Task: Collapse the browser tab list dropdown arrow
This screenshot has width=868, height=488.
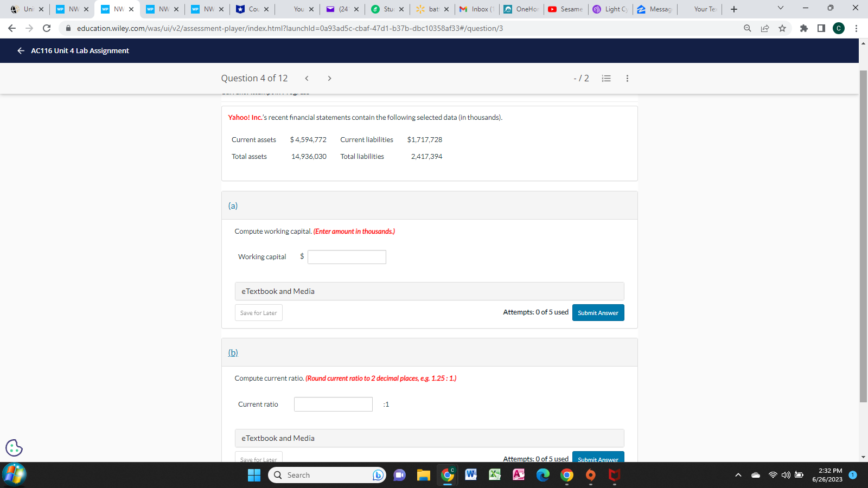Action: click(x=780, y=8)
